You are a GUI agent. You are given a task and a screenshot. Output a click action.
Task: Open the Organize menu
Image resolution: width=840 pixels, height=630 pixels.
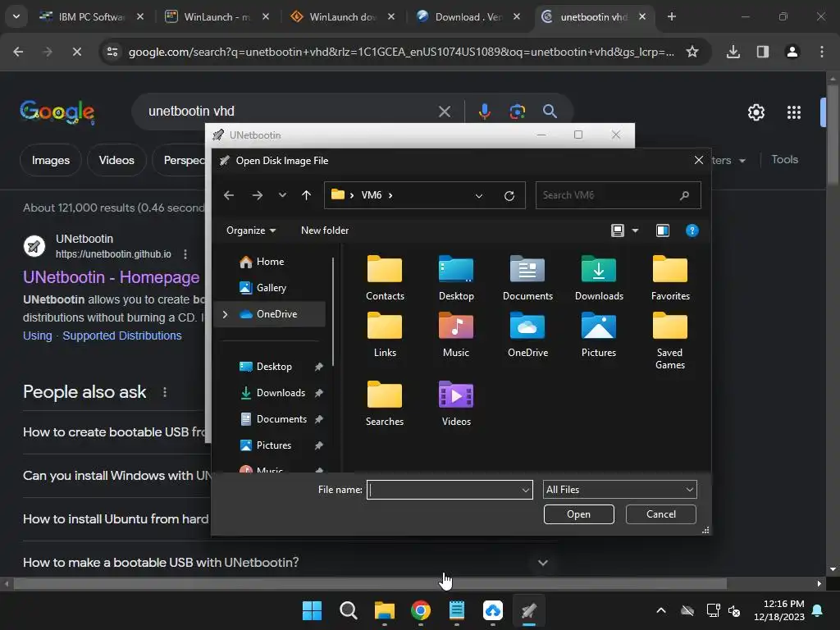click(251, 231)
